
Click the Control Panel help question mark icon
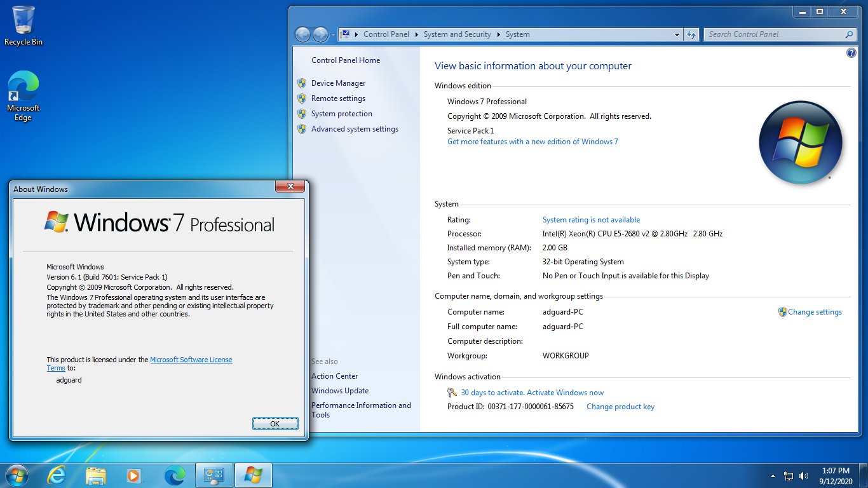[x=851, y=53]
